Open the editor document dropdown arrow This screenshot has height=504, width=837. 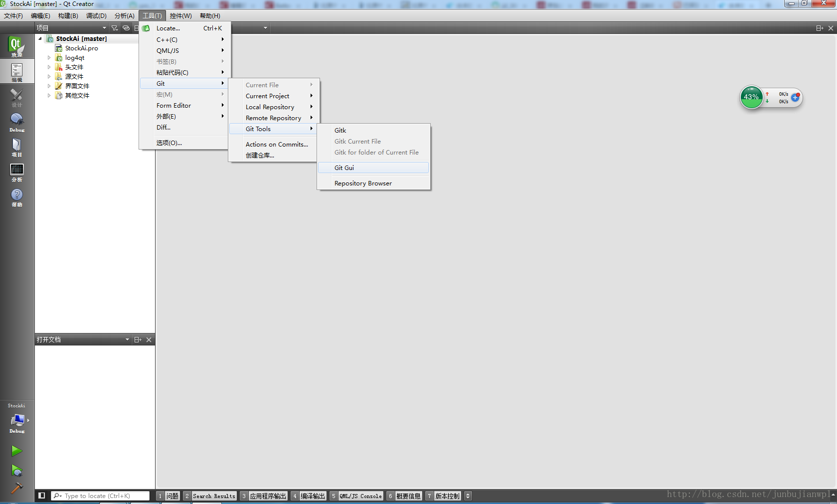pyautogui.click(x=265, y=28)
